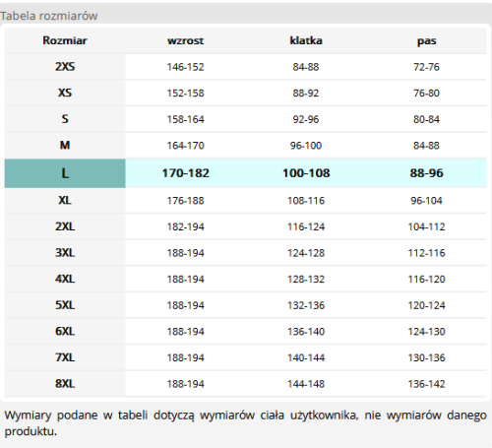Pick the 8XL size row label
The image size is (492, 448).
coord(65,384)
